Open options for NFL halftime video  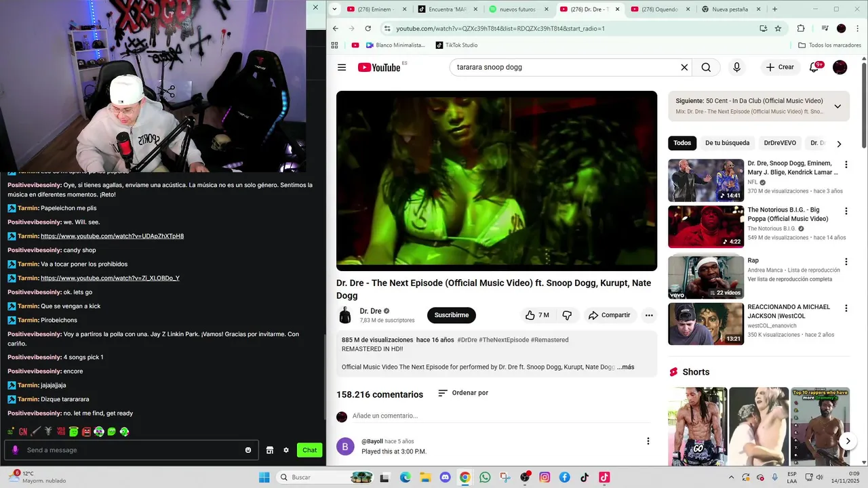click(x=846, y=165)
